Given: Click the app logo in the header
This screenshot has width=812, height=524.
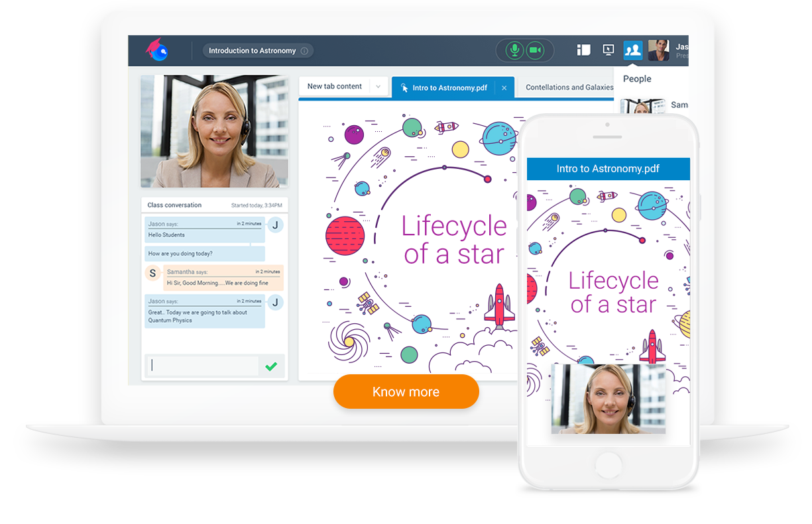Looking at the screenshot, I should click(157, 50).
